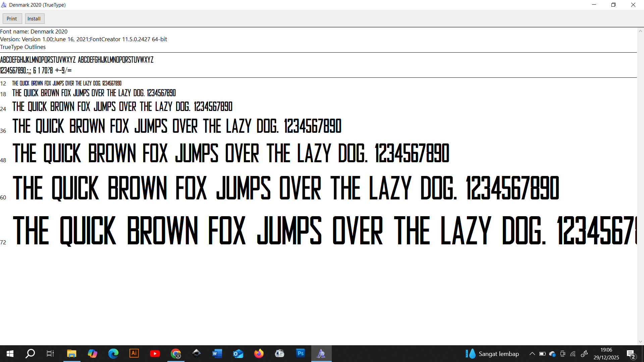Open Microsoft Edge from the taskbar
Screen dimensions: 644x362
[x=113, y=354]
